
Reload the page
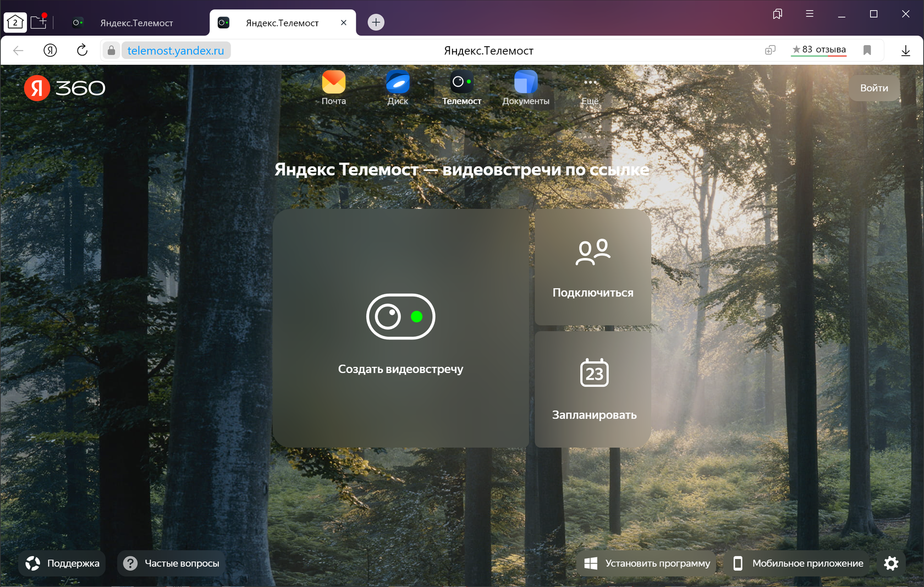tap(82, 50)
